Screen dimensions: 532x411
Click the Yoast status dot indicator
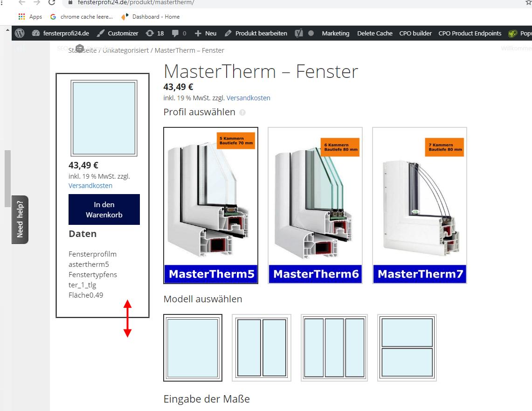[x=311, y=33]
